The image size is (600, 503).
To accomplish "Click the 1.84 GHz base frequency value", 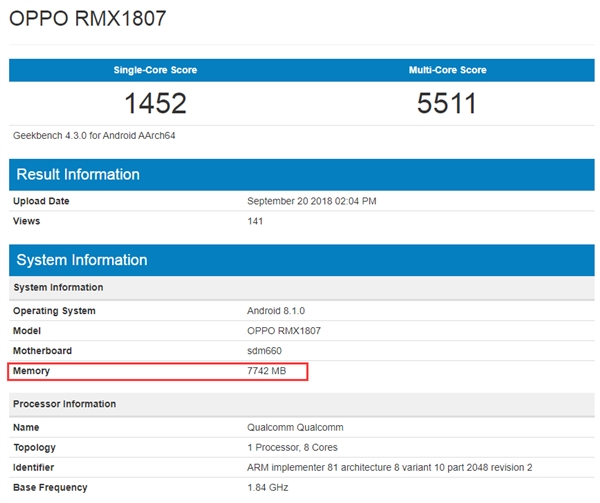I will point(270,488).
